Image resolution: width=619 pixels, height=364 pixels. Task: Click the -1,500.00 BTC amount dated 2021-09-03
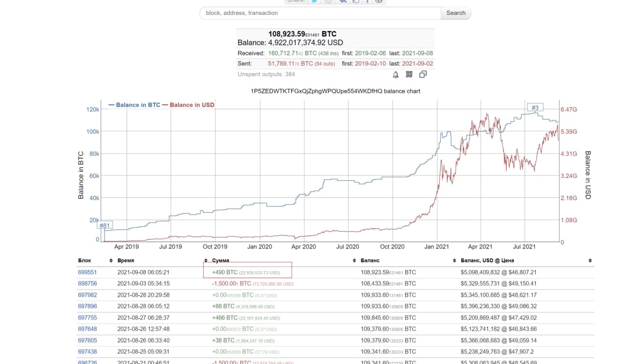tap(252, 284)
